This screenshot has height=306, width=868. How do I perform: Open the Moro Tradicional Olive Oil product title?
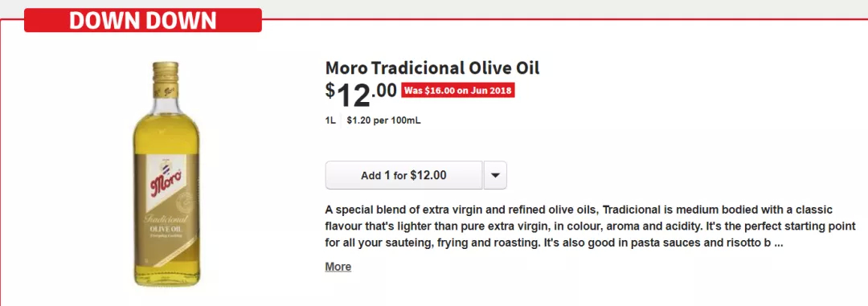[x=432, y=67]
